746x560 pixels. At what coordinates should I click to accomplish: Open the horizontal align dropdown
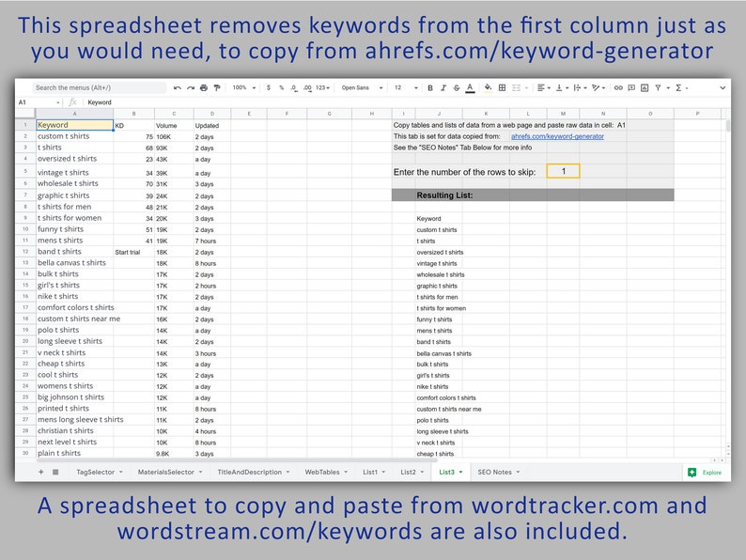[x=544, y=87]
